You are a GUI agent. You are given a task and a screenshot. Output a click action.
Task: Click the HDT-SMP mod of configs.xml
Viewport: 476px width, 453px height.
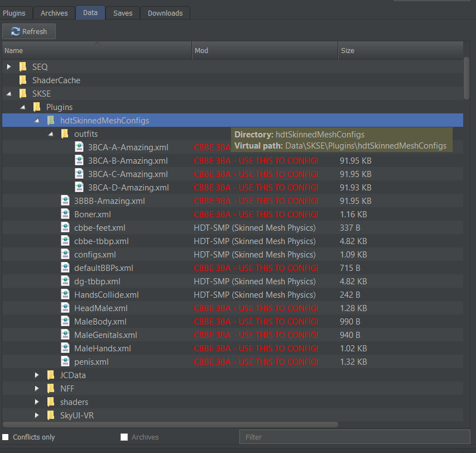(x=254, y=255)
